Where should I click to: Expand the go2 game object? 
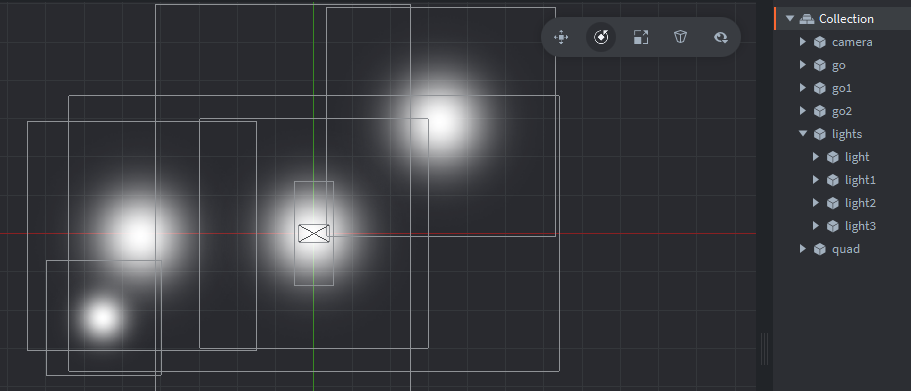click(803, 111)
